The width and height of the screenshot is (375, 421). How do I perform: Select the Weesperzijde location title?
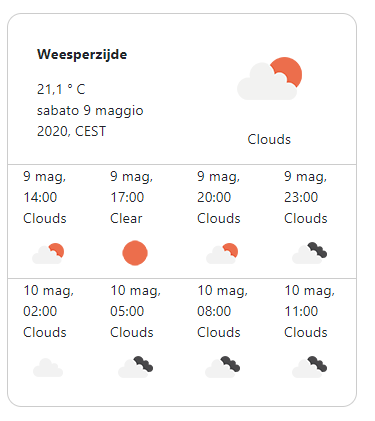[x=82, y=54]
